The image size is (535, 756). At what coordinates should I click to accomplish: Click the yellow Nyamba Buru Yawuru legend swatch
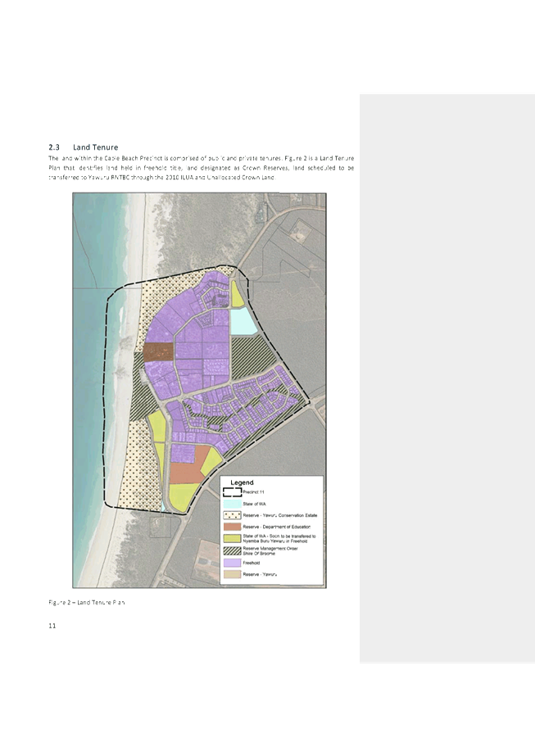pos(233,539)
